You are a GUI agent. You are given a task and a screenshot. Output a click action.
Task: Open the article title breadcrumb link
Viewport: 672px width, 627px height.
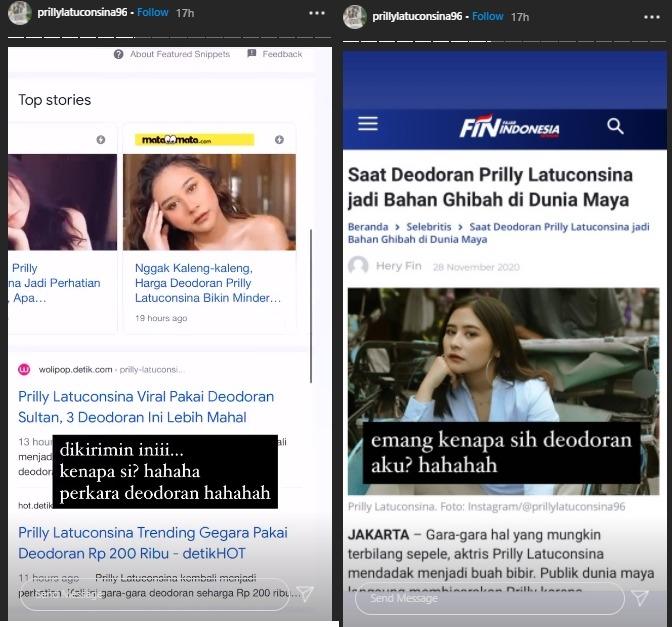tap(498, 233)
